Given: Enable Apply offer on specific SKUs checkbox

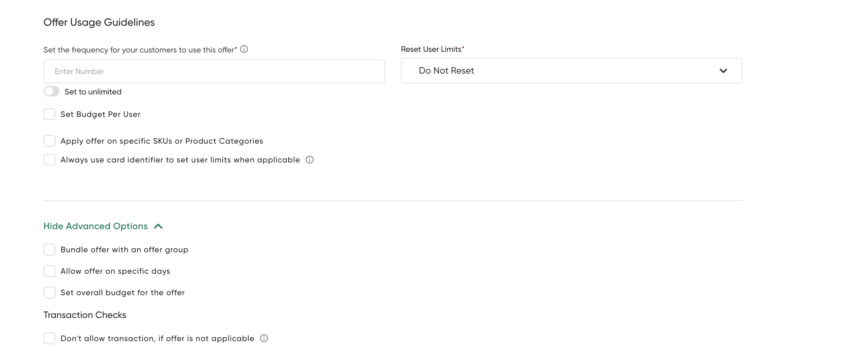Looking at the screenshot, I should [50, 141].
